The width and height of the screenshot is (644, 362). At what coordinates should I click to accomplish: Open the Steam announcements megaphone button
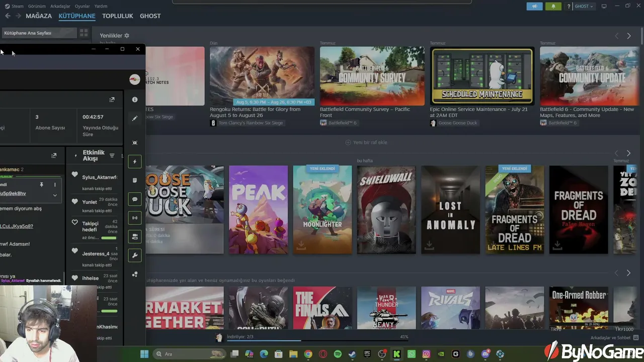[x=534, y=7]
